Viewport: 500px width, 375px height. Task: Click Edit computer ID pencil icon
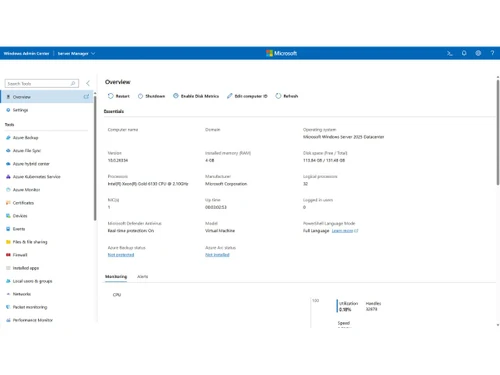229,96
